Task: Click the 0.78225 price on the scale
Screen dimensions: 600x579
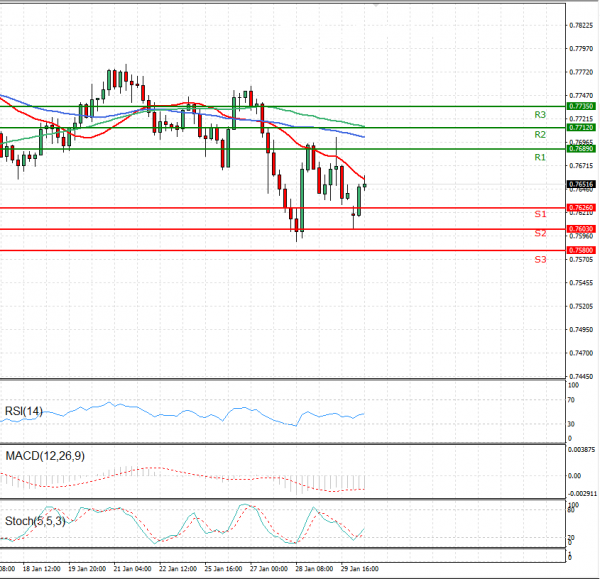Action: (581, 26)
